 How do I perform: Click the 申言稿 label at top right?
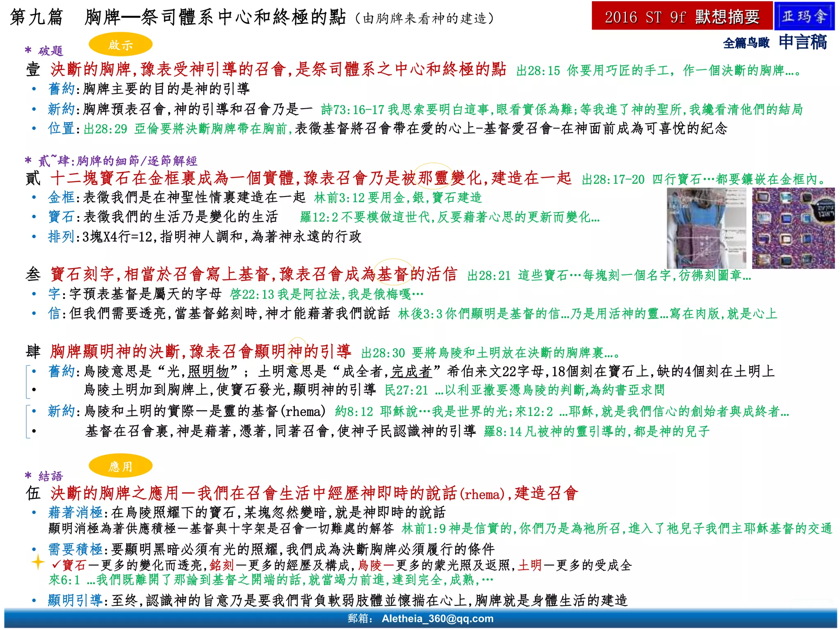pos(803,42)
